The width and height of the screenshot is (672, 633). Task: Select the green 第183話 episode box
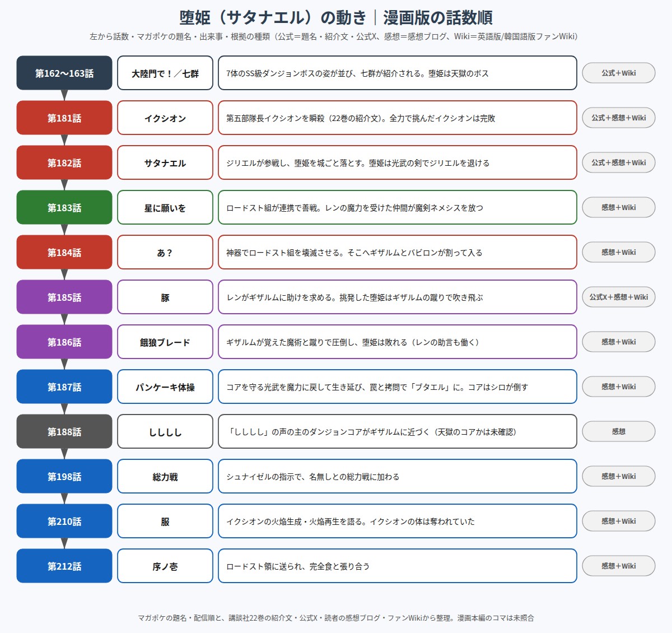[64, 207]
